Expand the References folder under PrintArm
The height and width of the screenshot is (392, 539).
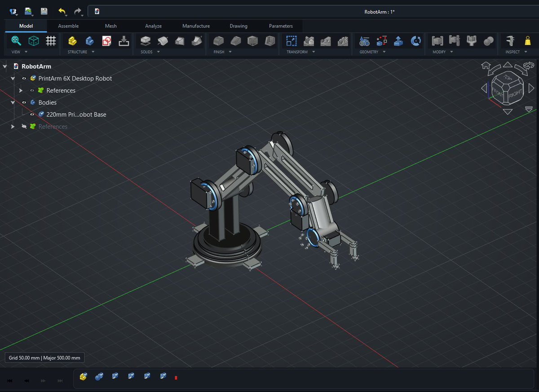pyautogui.click(x=21, y=91)
